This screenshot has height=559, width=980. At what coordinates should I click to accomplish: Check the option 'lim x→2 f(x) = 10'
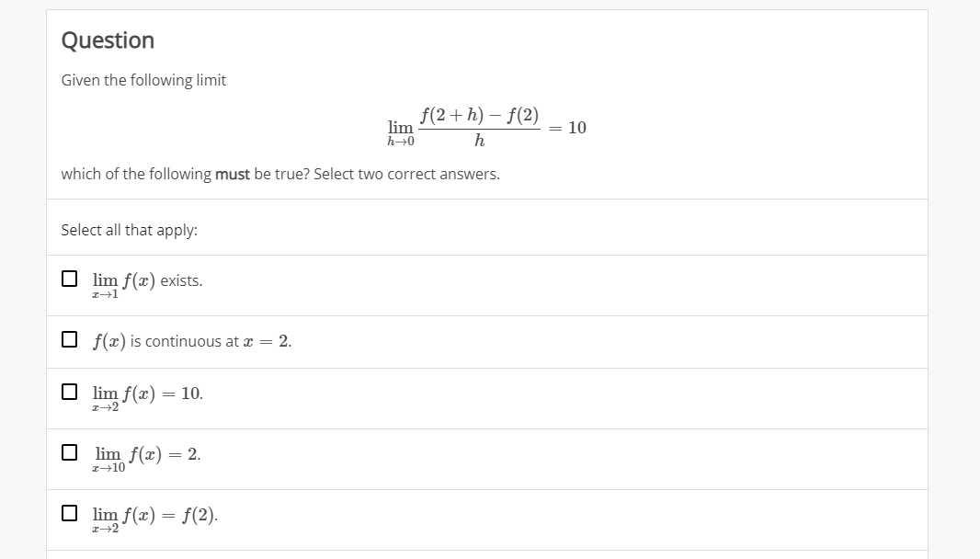tap(68, 392)
